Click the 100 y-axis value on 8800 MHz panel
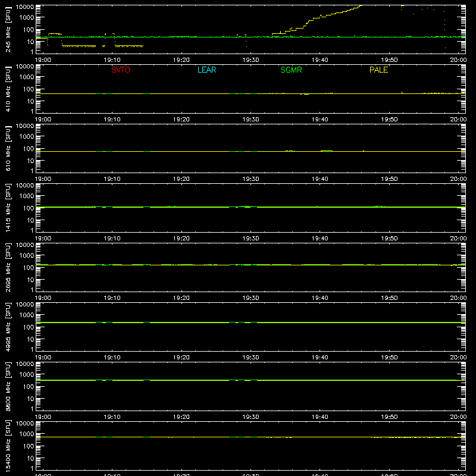Image resolution: width=476 pixels, height=476 pixels. coord(29,387)
